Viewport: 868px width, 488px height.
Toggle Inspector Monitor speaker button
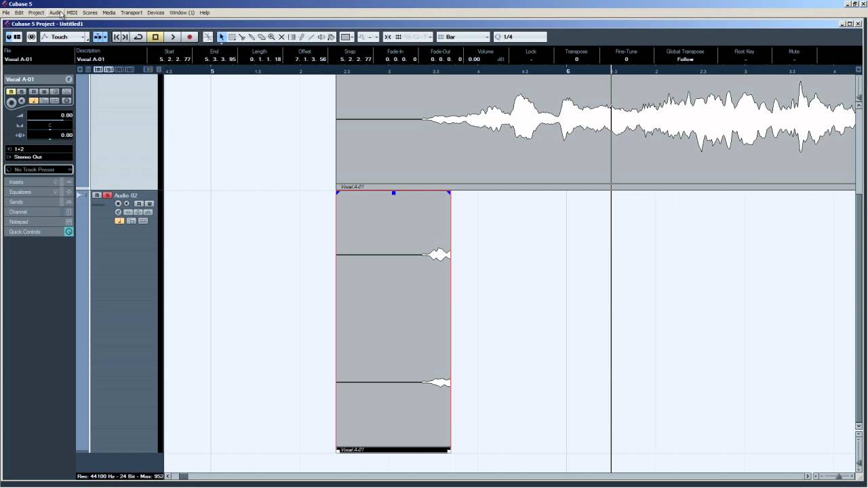click(x=22, y=100)
